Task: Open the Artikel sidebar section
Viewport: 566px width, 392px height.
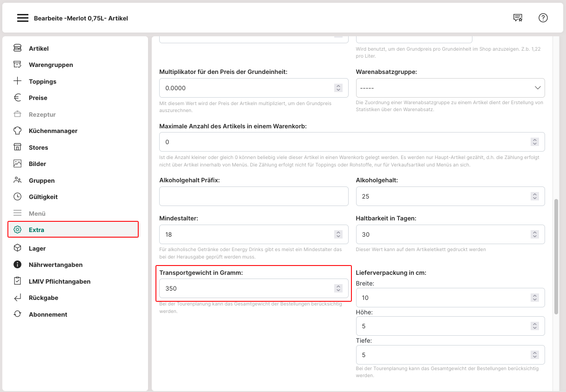Action: point(39,48)
